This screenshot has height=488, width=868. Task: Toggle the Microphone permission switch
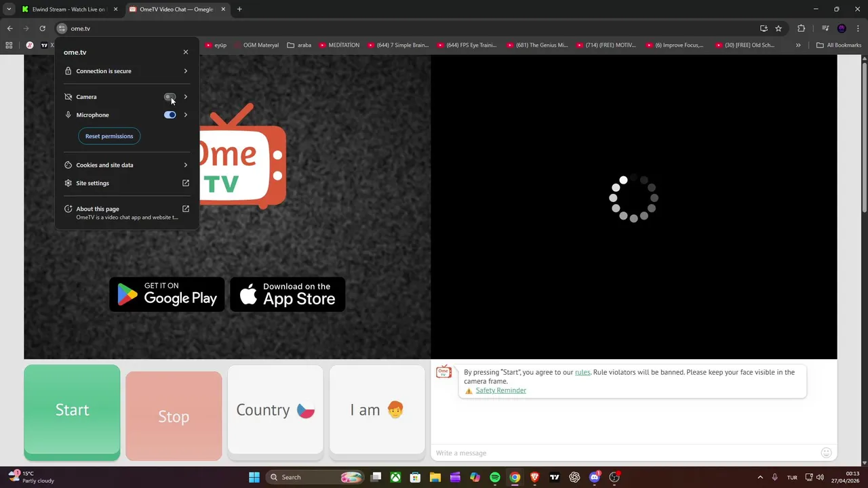click(x=170, y=115)
